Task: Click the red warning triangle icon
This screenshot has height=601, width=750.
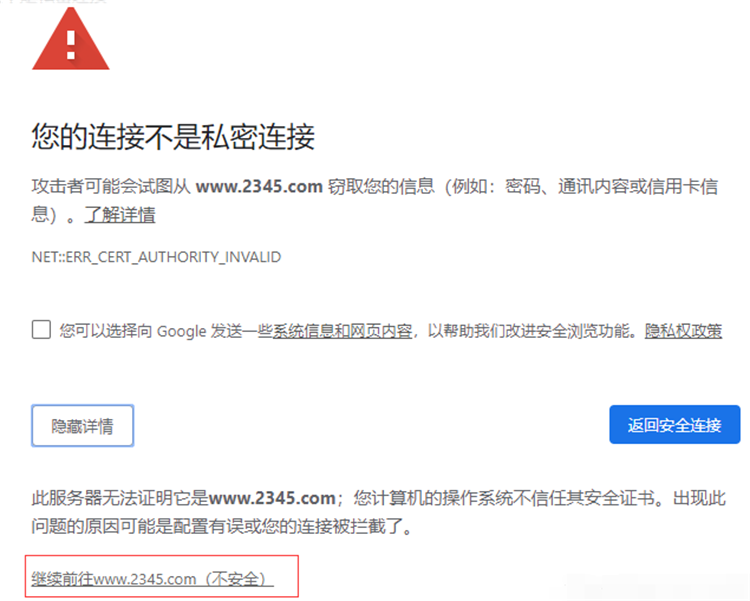Action: [x=71, y=40]
